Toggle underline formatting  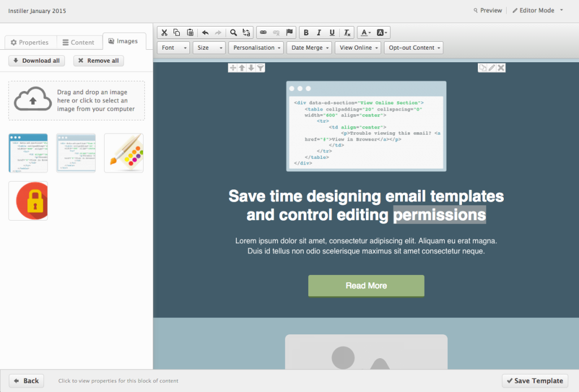click(332, 32)
